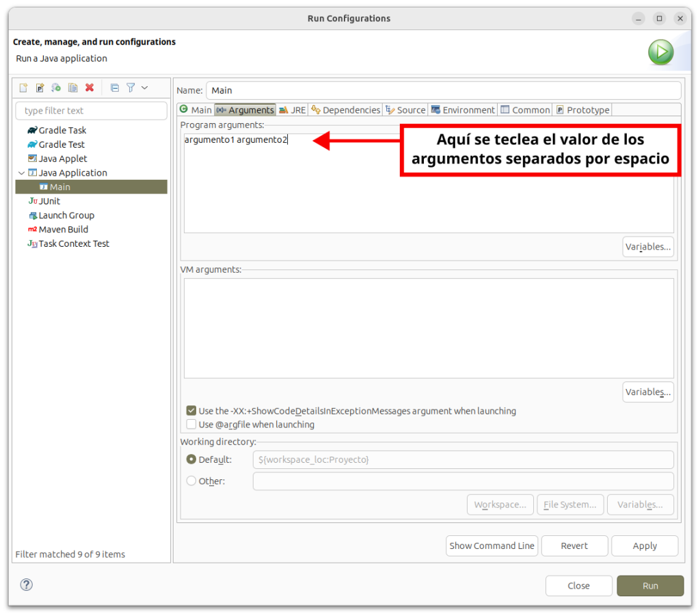Open Variables for Program arguments
The width and height of the screenshot is (700, 616).
[x=647, y=247]
